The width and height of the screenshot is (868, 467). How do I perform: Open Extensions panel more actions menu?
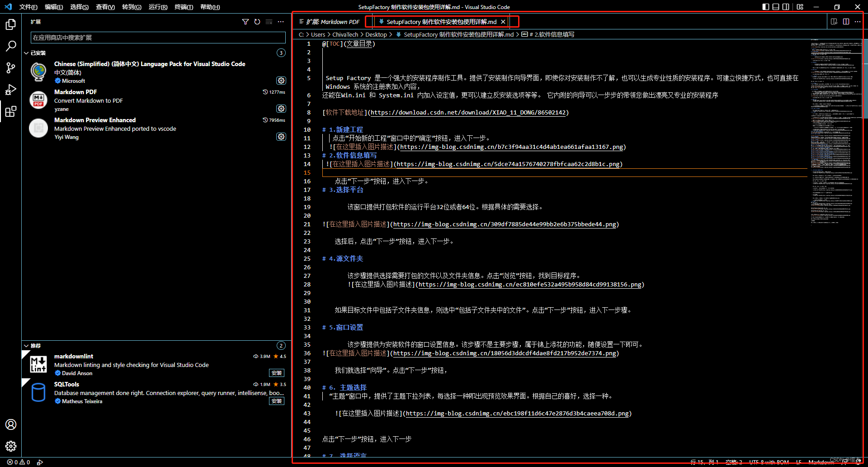click(x=281, y=22)
